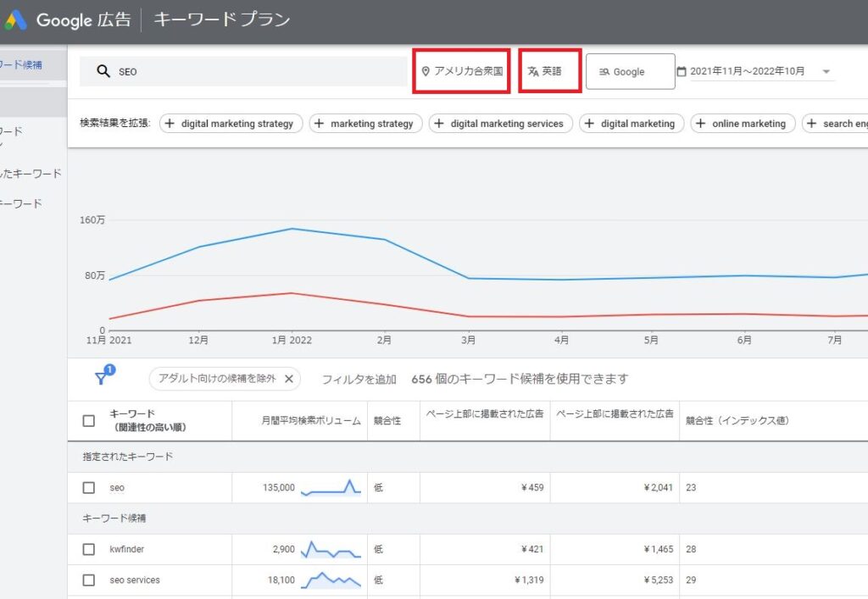Click the search network icon beside Google
The image size is (868, 599).
click(x=604, y=72)
